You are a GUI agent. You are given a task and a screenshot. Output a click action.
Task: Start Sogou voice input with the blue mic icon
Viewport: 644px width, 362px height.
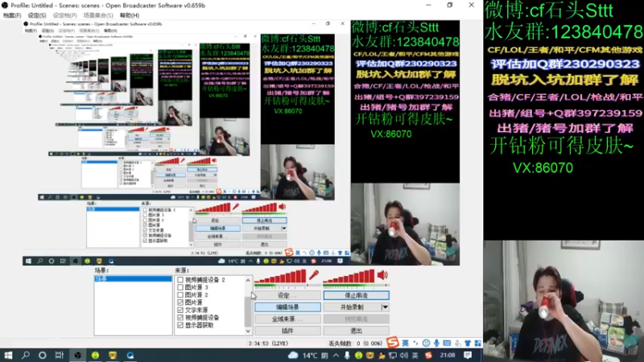click(436, 343)
